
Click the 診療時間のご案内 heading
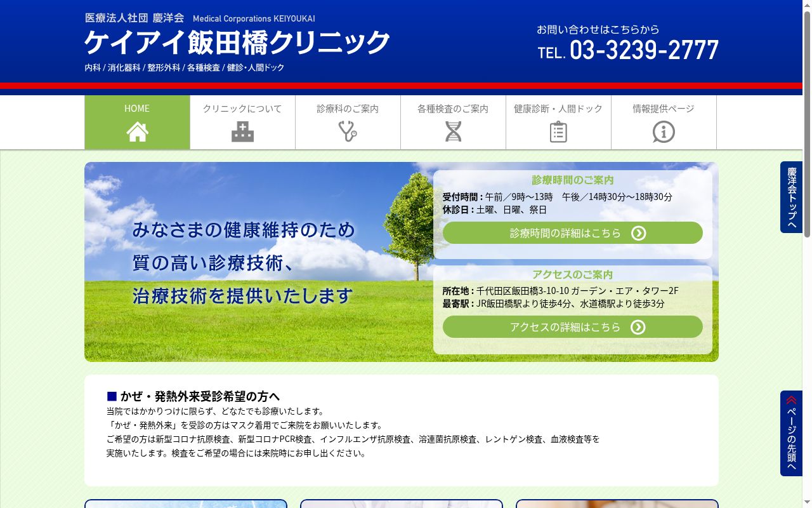(572, 180)
